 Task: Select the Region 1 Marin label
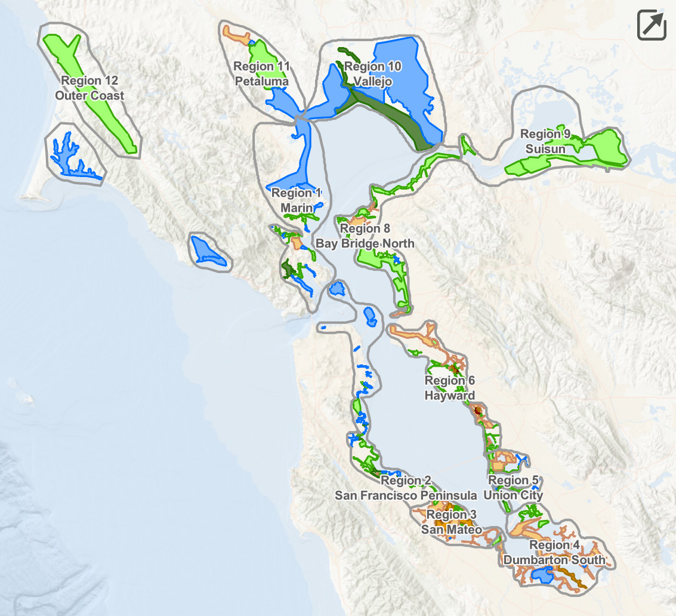pos(297,200)
